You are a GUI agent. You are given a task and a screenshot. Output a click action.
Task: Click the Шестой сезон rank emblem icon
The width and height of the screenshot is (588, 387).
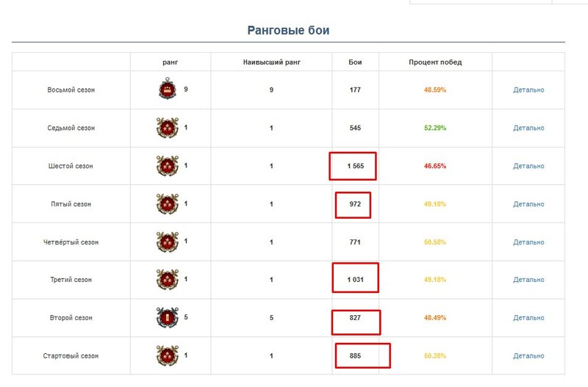[x=168, y=165]
